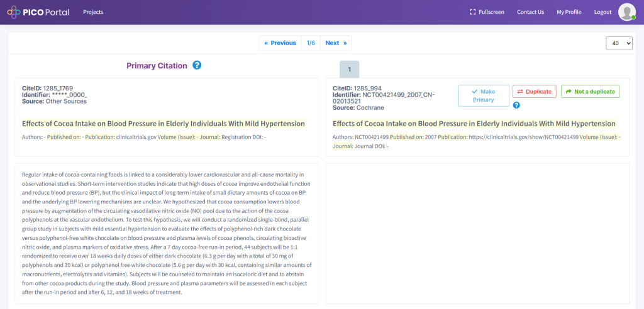Click help icon below the Duplicate button
This screenshot has width=644, height=309.
click(517, 105)
